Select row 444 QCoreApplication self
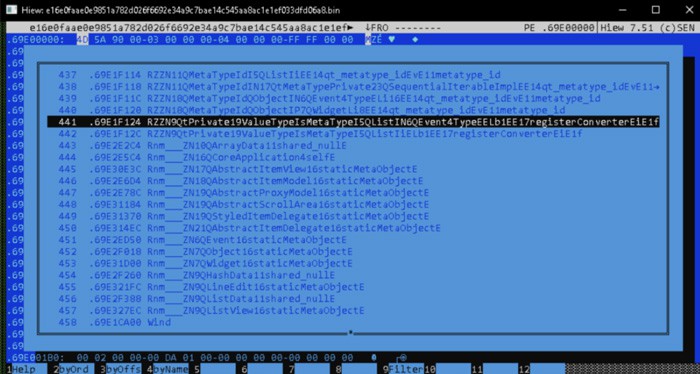The image size is (700, 374). [353, 157]
